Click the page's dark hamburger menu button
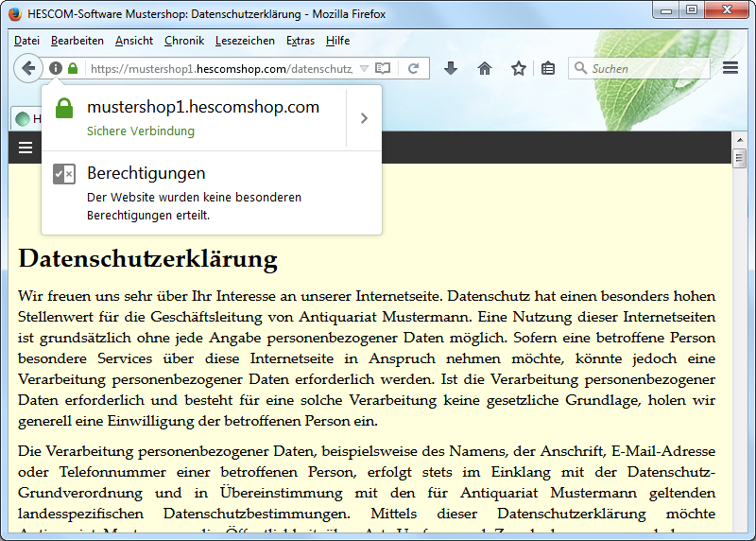The height and width of the screenshot is (541, 756). point(26,147)
